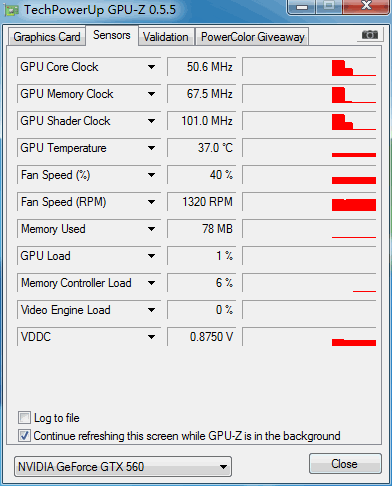Expand the Memory Used dropdown arrow
The image size is (392, 486).
(x=151, y=229)
